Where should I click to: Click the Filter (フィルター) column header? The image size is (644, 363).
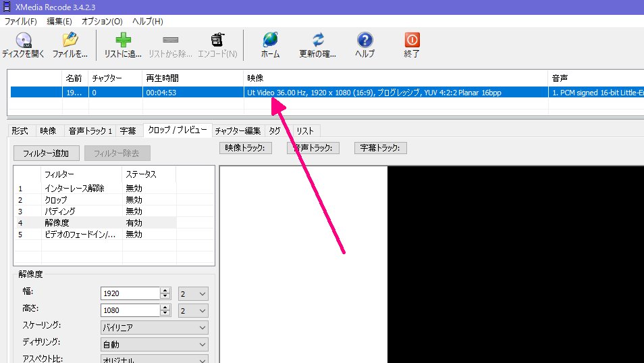(81, 174)
